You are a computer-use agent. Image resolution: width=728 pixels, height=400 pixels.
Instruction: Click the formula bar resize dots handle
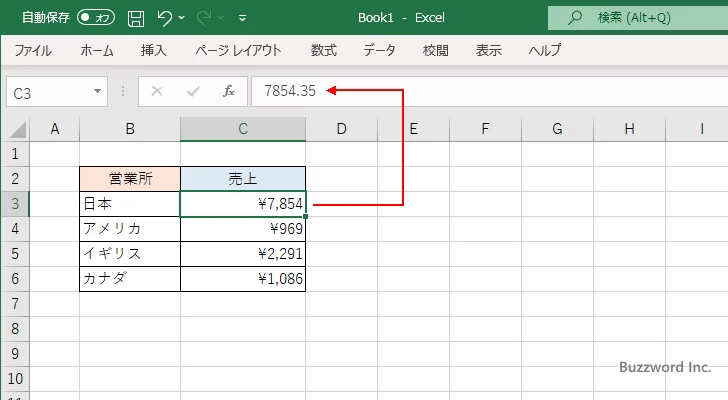coord(123,91)
